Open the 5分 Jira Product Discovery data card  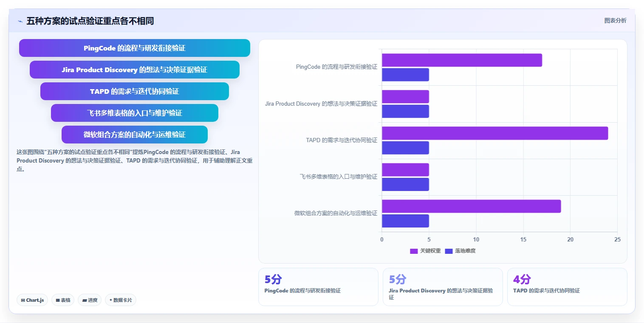click(x=443, y=287)
